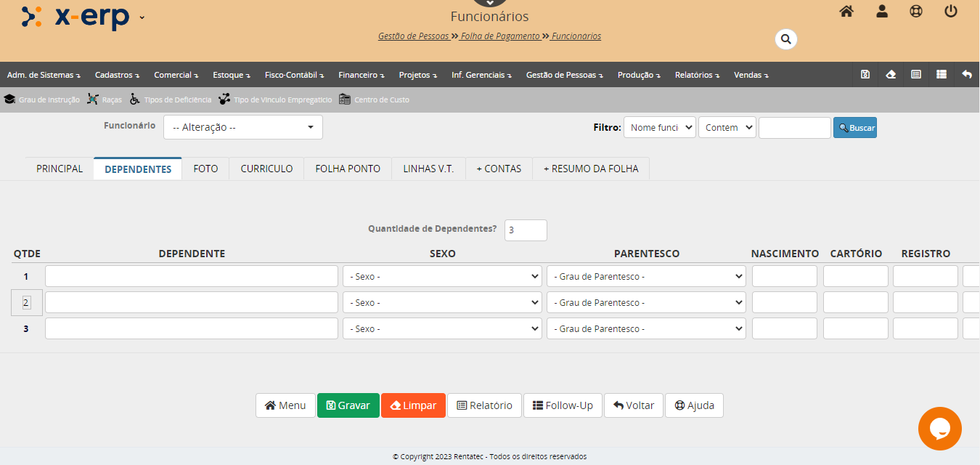Click the power logout icon
Image resolution: width=980 pixels, height=465 pixels.
[x=951, y=12]
